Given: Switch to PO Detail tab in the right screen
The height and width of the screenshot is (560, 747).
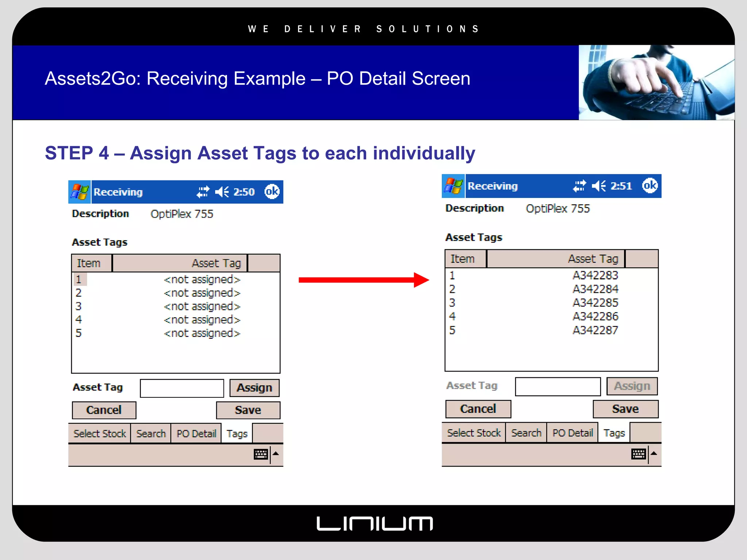Looking at the screenshot, I should (573, 433).
